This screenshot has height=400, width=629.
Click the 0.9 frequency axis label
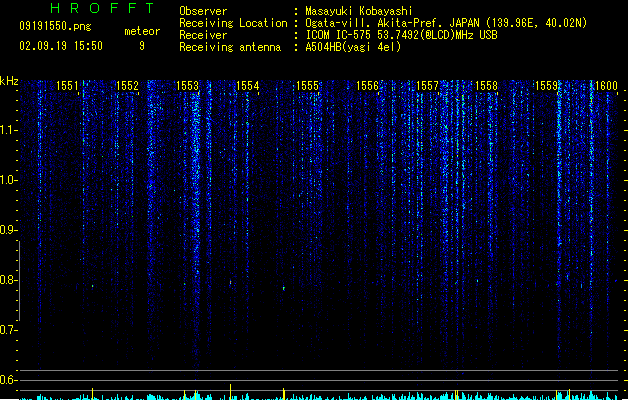click(x=8, y=230)
